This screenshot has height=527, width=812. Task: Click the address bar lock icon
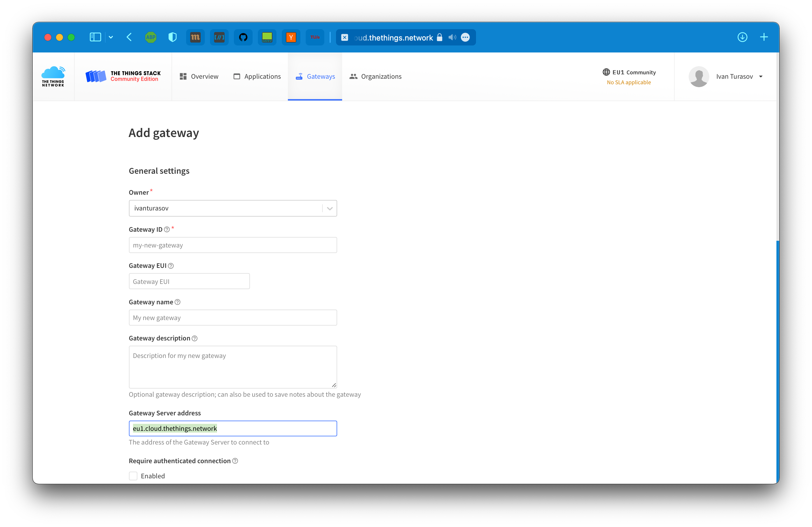[440, 38]
